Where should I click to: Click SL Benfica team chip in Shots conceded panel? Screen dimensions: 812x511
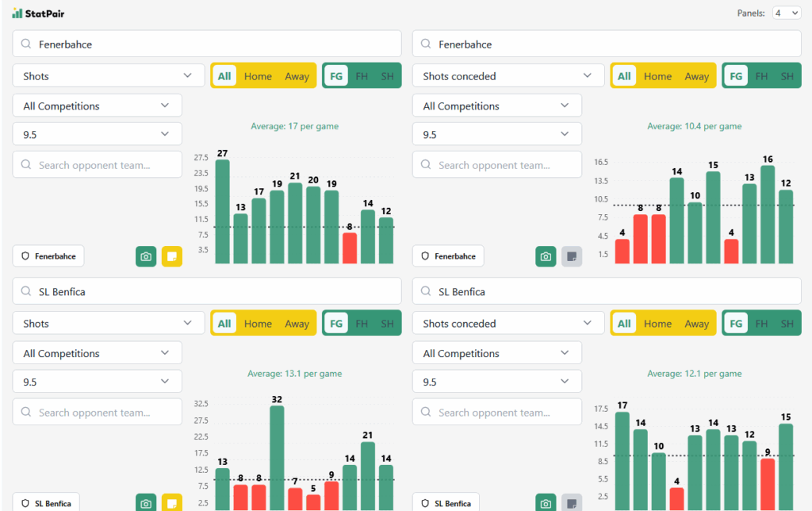tap(446, 503)
